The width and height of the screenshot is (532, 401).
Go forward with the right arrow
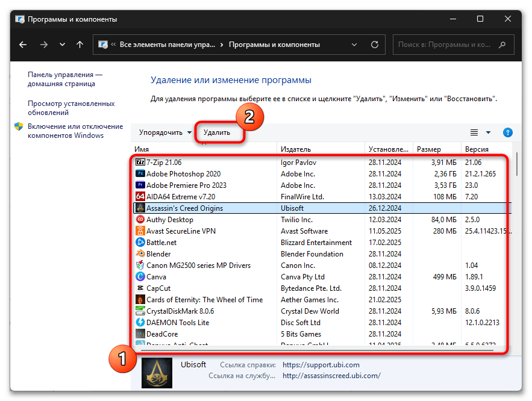point(44,45)
